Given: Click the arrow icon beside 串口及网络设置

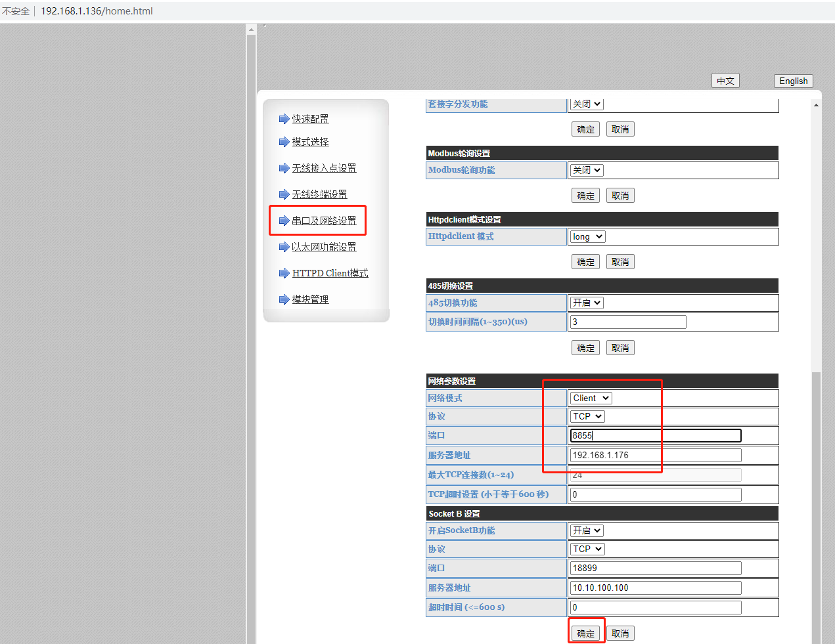Looking at the screenshot, I should 284,221.
